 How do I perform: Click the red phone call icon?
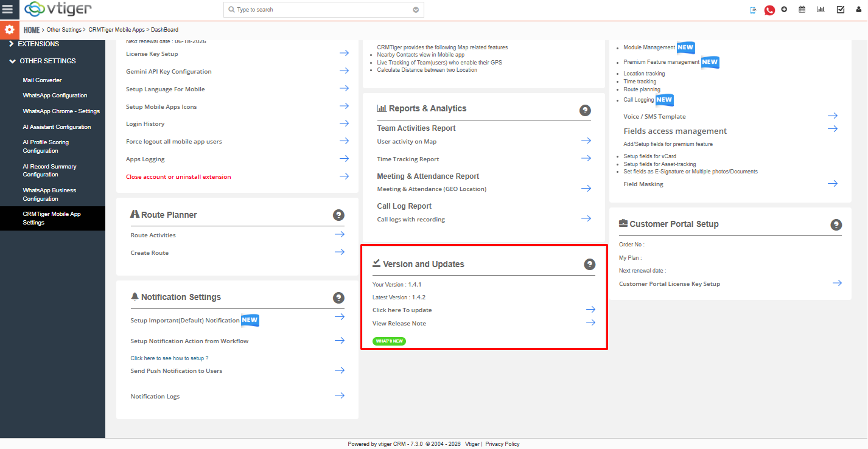tap(769, 10)
